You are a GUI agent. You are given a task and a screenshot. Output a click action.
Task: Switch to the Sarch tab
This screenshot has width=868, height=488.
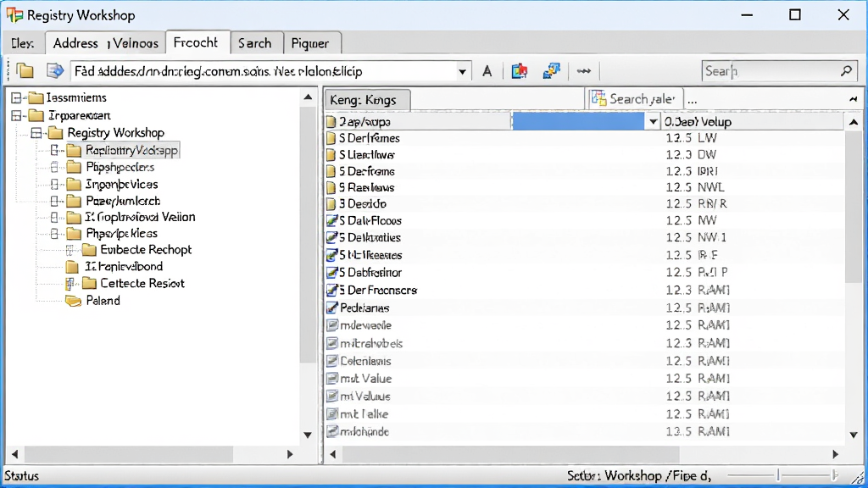point(255,43)
